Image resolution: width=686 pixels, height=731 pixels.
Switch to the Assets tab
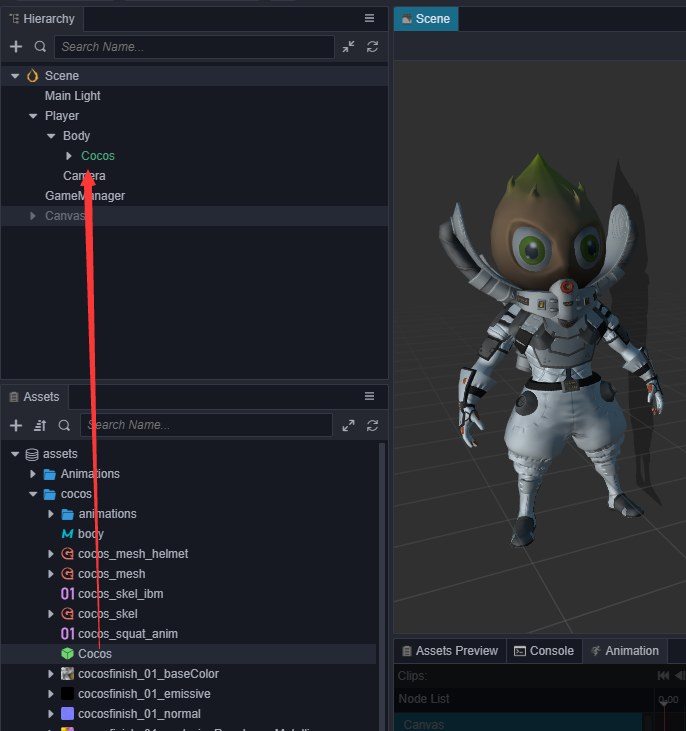pos(35,397)
